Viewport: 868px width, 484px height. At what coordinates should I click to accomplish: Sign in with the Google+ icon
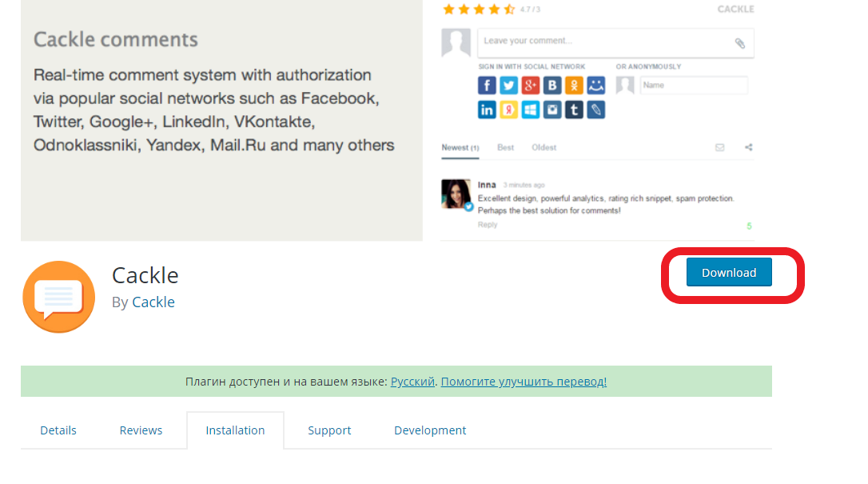(531, 86)
